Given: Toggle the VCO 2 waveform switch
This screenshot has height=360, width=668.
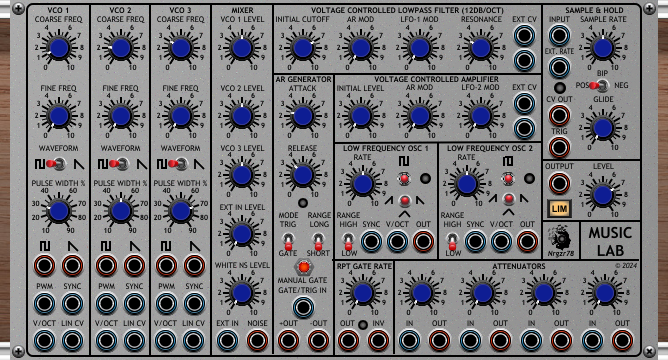Looking at the screenshot, I should tap(119, 164).
